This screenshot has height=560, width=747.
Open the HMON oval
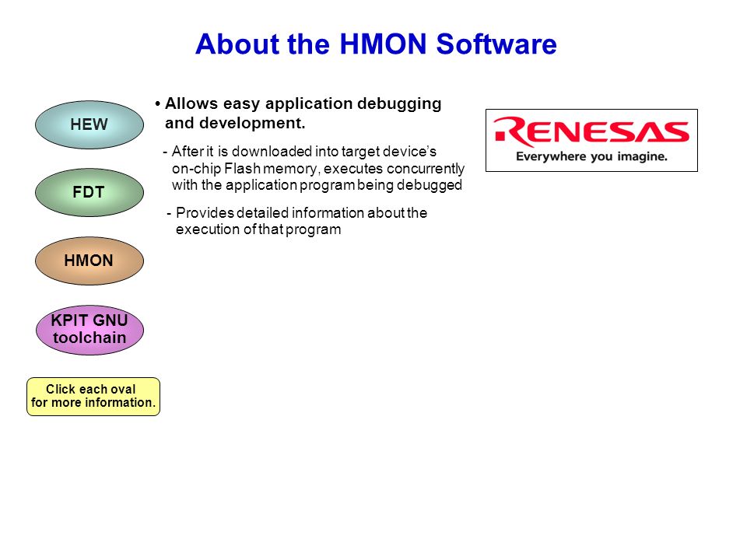pyautogui.click(x=89, y=261)
